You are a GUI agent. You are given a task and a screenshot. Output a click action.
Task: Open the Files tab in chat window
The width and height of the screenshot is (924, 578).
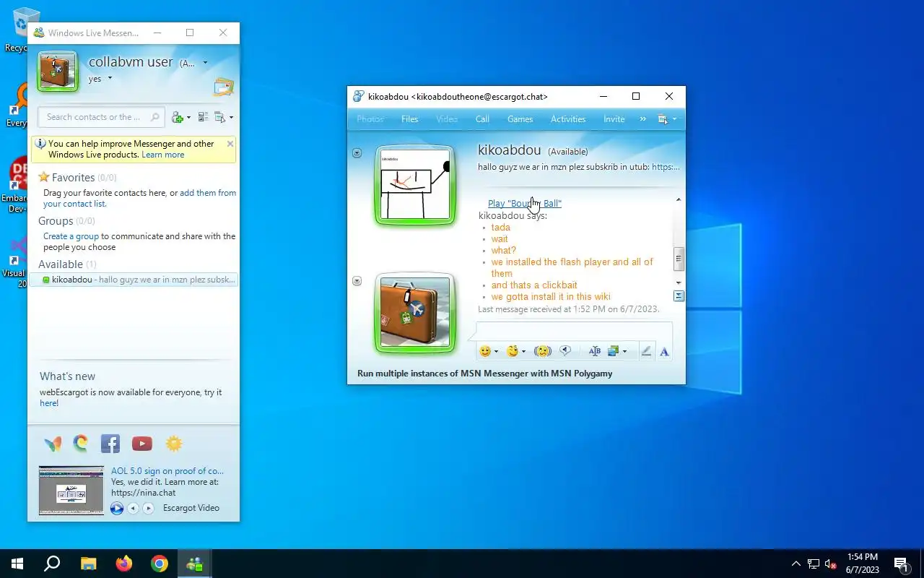coord(409,119)
